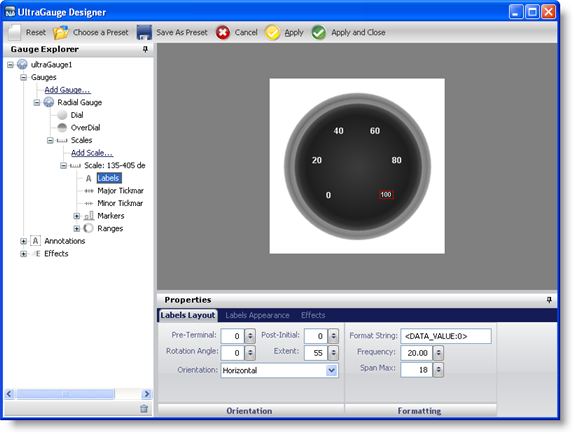Click the Gauge Explorer horizontal scrollbar thumb
574x434 pixels.
click(65, 394)
